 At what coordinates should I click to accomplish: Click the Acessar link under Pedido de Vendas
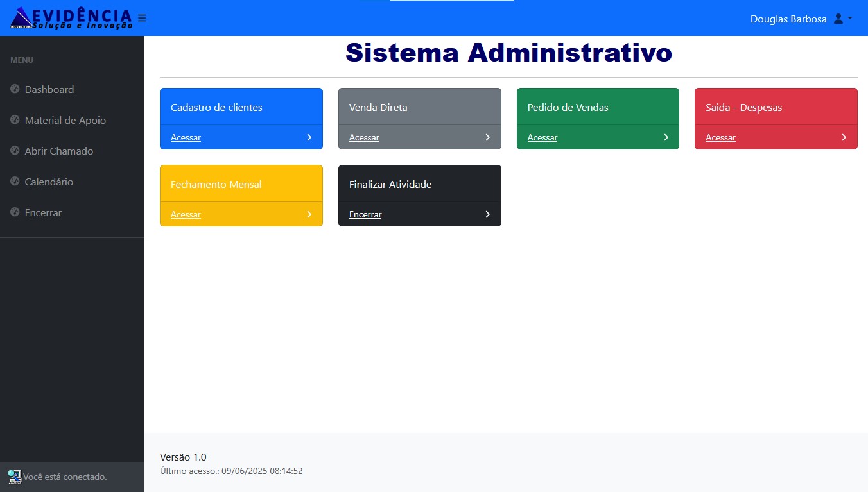[x=542, y=137]
